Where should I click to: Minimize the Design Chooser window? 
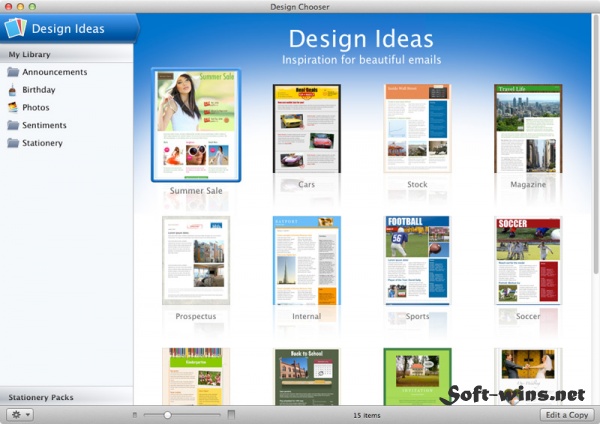pyautogui.click(x=21, y=7)
